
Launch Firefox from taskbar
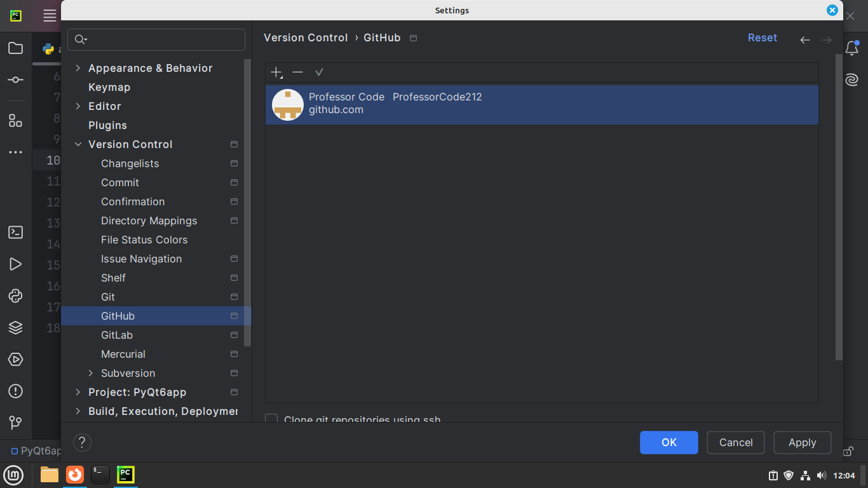[75, 475]
